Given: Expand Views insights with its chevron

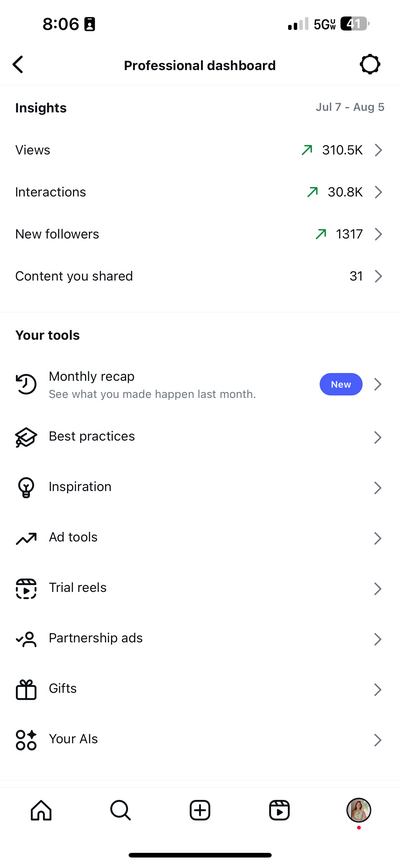Looking at the screenshot, I should (378, 150).
